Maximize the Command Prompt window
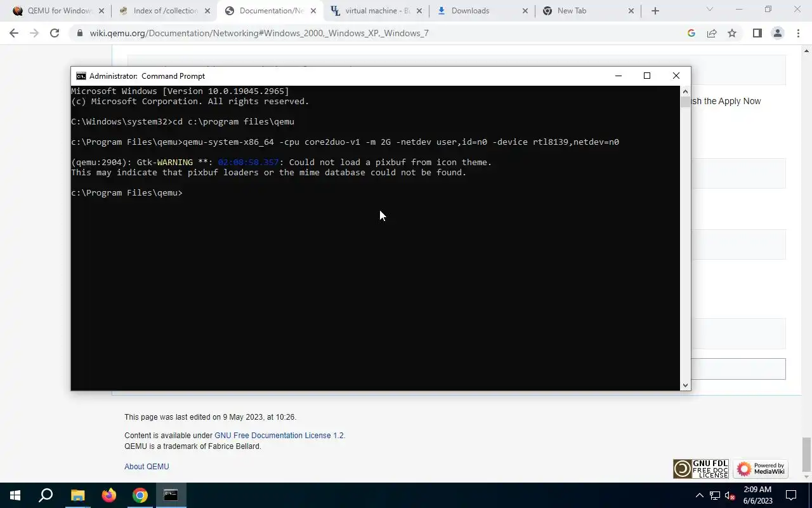The image size is (812, 508). click(x=647, y=76)
